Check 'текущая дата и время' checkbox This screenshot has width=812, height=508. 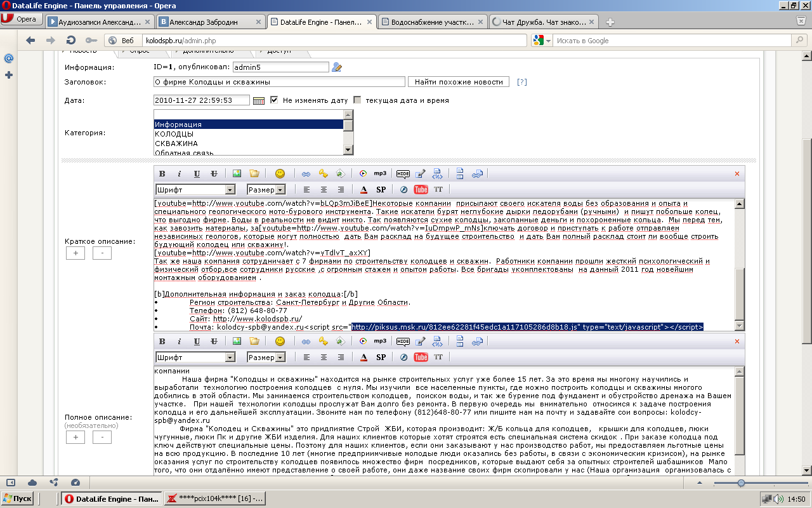point(357,100)
